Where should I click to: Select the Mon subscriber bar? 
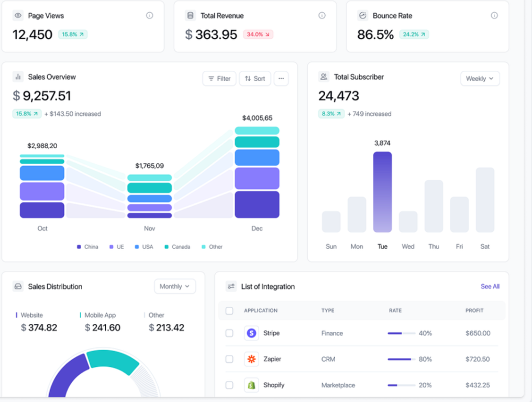point(357,214)
